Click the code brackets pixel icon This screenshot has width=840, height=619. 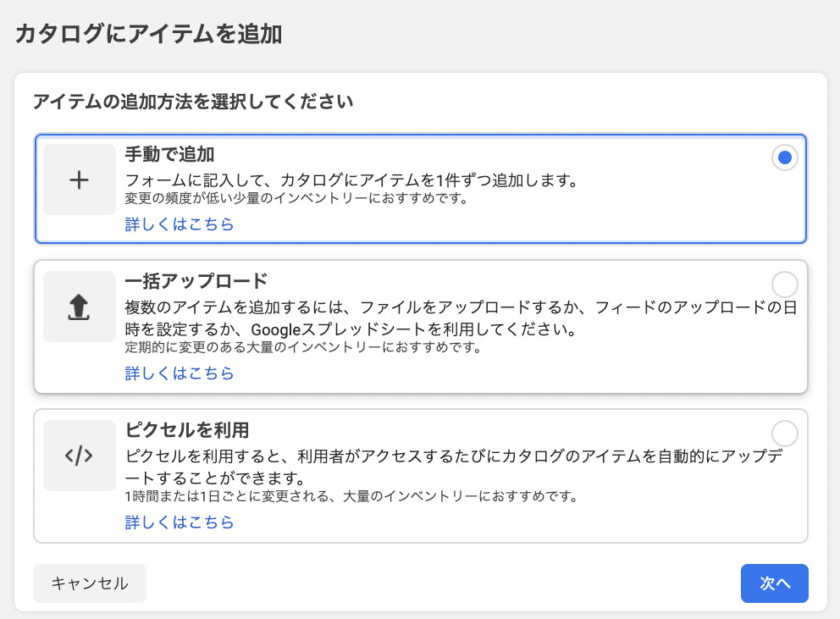[79, 456]
